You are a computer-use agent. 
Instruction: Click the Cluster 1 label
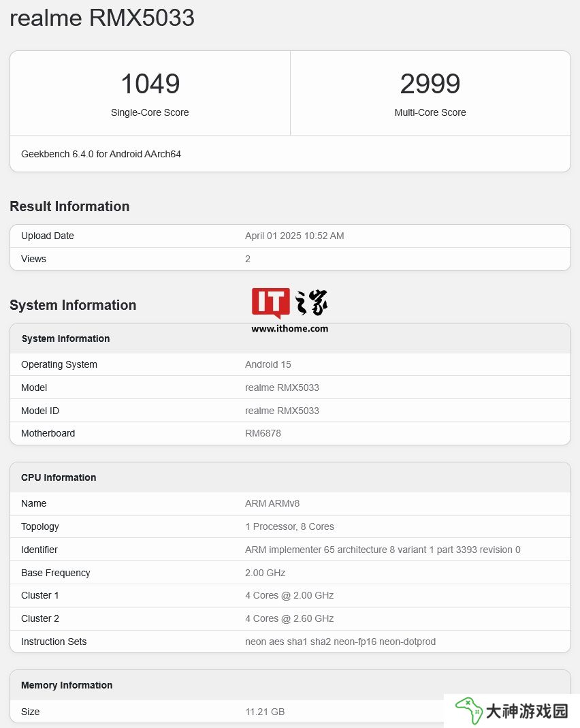(40, 596)
